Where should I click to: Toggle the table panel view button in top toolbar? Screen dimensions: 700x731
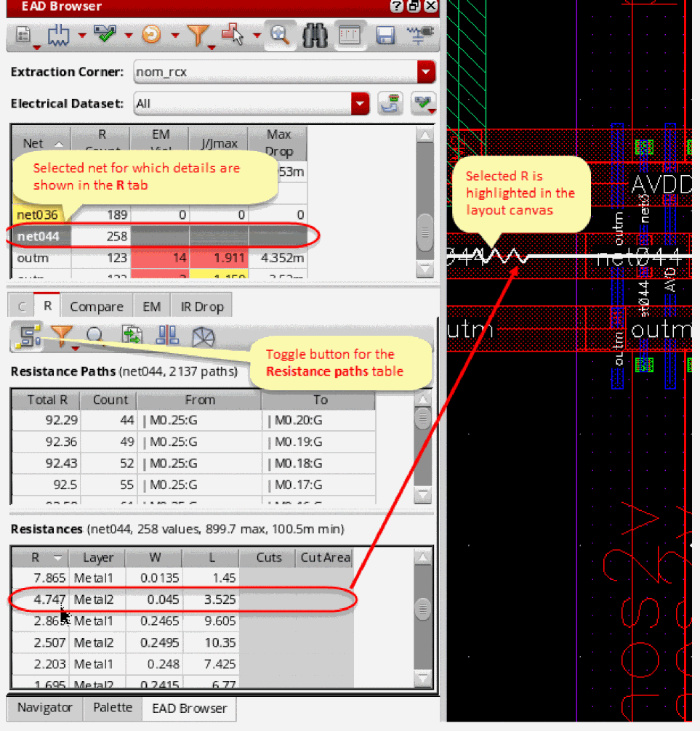350,36
